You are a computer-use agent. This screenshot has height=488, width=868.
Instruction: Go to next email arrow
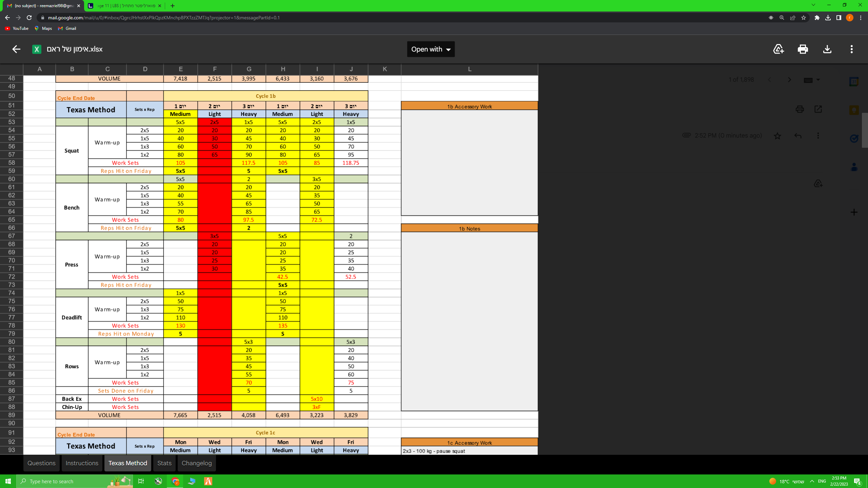pyautogui.click(x=789, y=80)
